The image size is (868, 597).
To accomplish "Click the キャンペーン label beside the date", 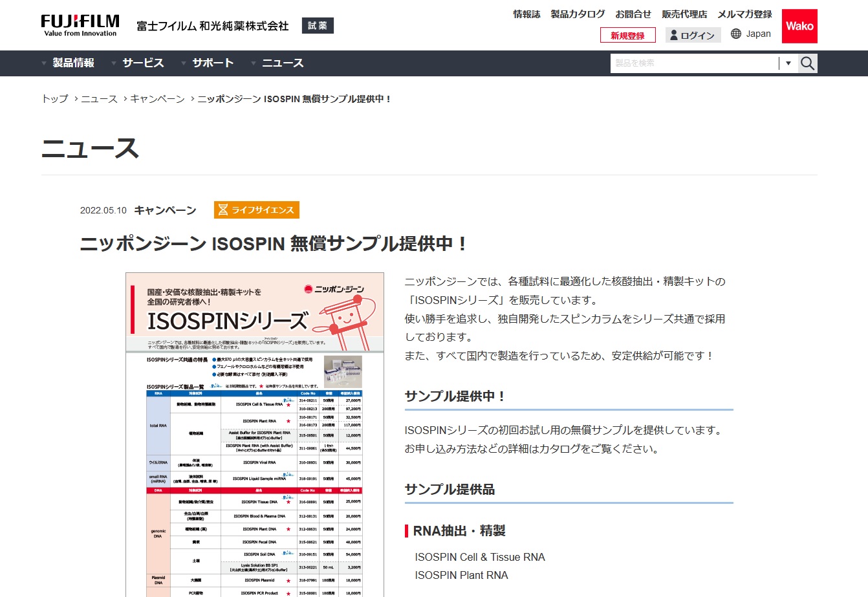I will [x=166, y=210].
